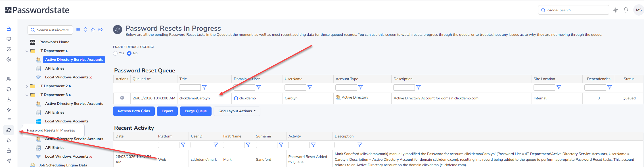Click the queue Description column filter icon
644x167 pixels.
point(419,87)
